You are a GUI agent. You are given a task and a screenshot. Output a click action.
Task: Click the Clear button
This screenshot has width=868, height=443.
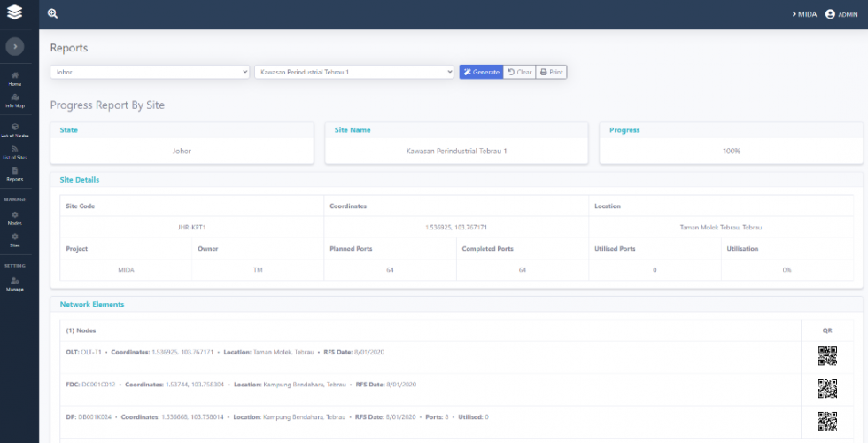[519, 72]
